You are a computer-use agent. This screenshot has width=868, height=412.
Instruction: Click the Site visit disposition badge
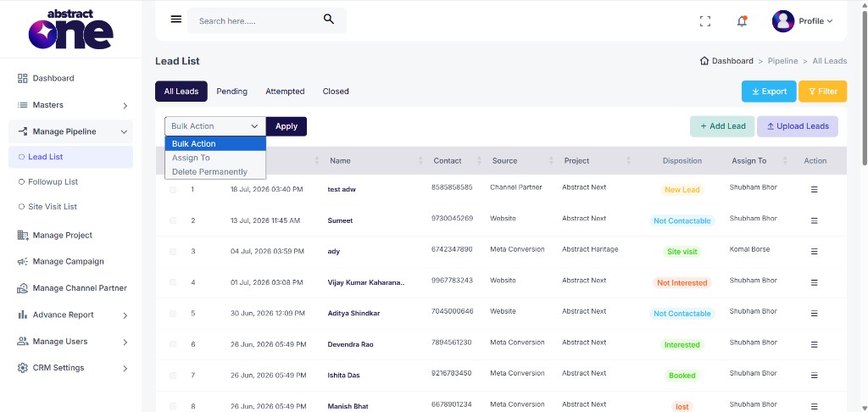pos(682,252)
